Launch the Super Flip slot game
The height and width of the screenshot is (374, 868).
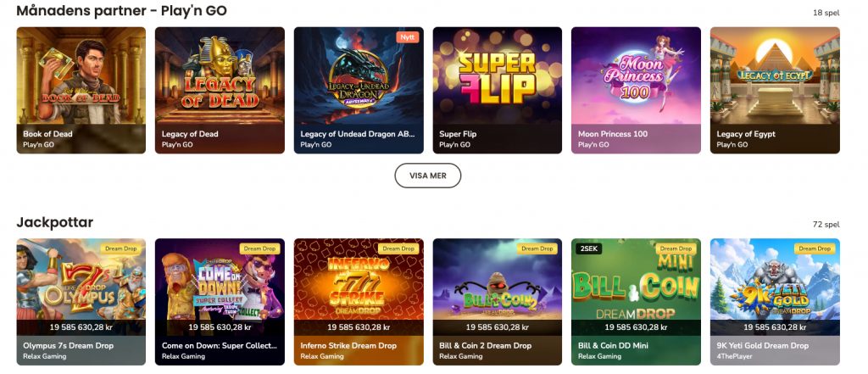[497, 90]
